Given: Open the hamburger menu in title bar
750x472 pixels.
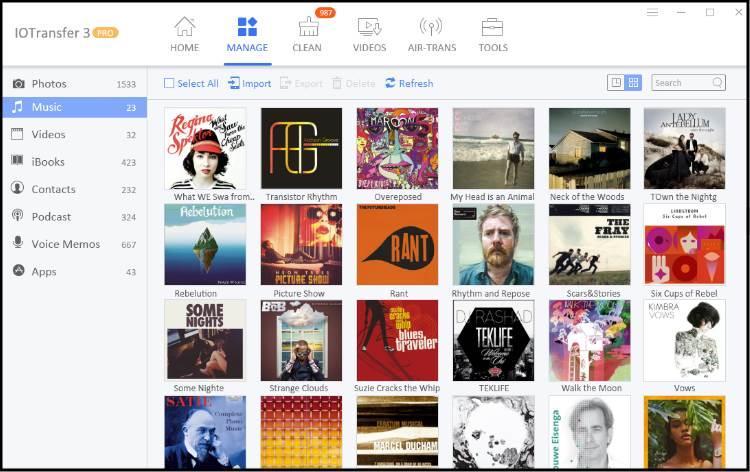Looking at the screenshot, I should (x=652, y=12).
